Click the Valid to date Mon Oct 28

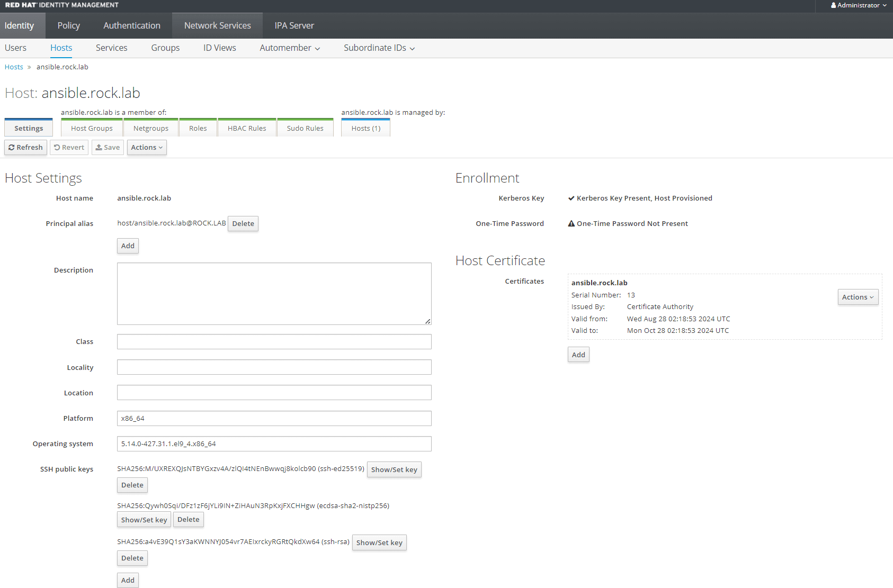pos(678,330)
